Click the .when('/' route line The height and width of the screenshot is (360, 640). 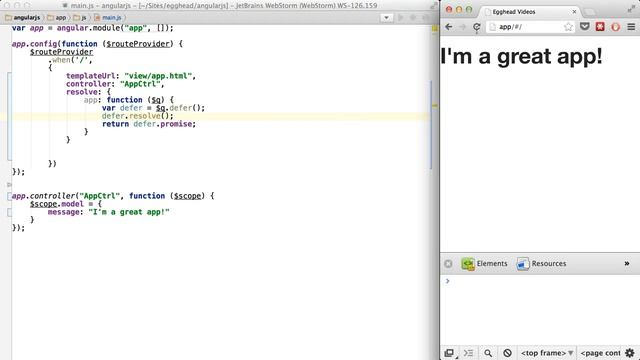70,60
